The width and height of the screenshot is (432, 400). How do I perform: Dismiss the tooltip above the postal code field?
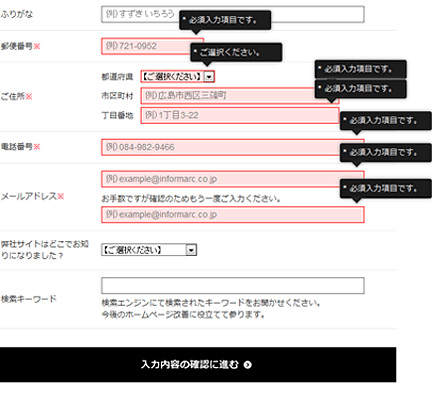[225, 20]
